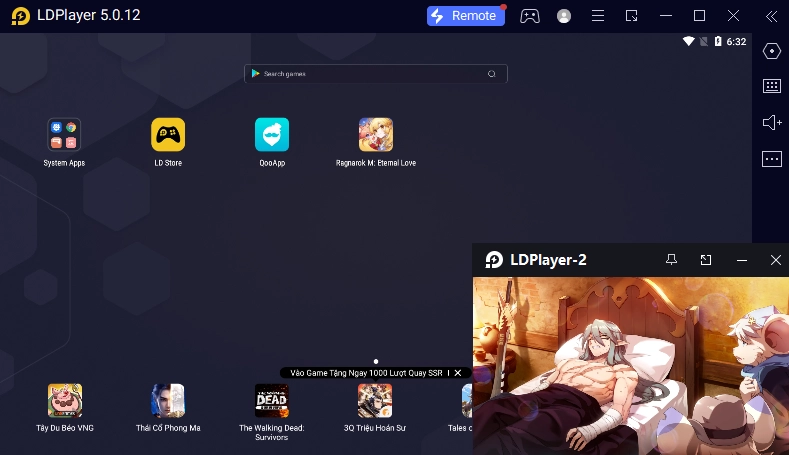Click the mini-window mode icon
789x455 pixels.
coord(632,16)
